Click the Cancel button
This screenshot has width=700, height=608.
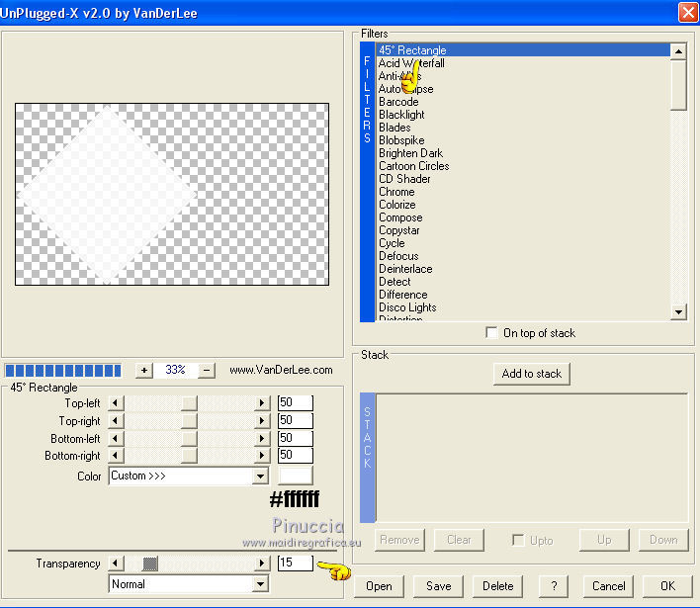[608, 586]
